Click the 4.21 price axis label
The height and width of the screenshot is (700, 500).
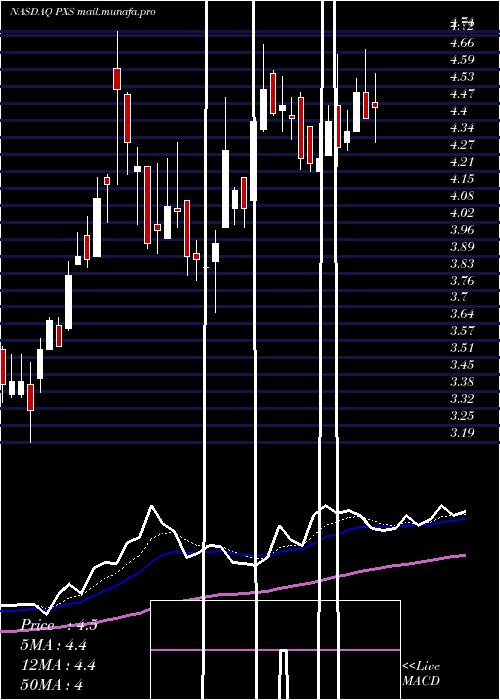pyautogui.click(x=462, y=162)
